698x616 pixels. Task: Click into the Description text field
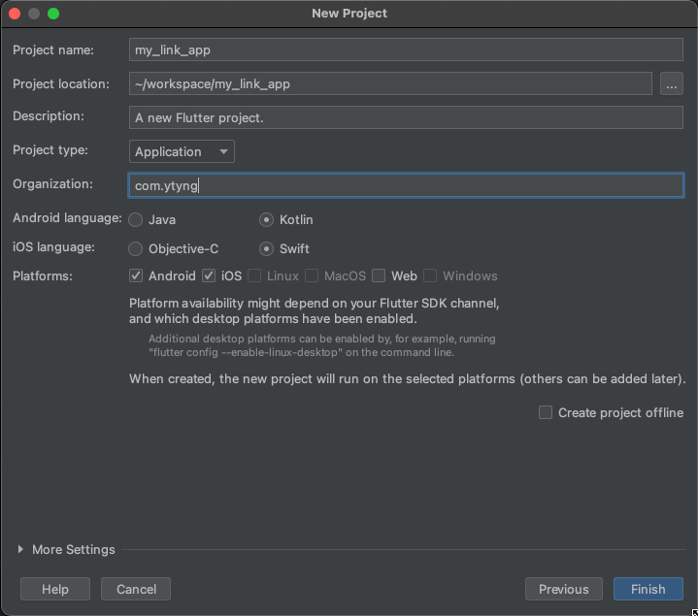click(406, 117)
